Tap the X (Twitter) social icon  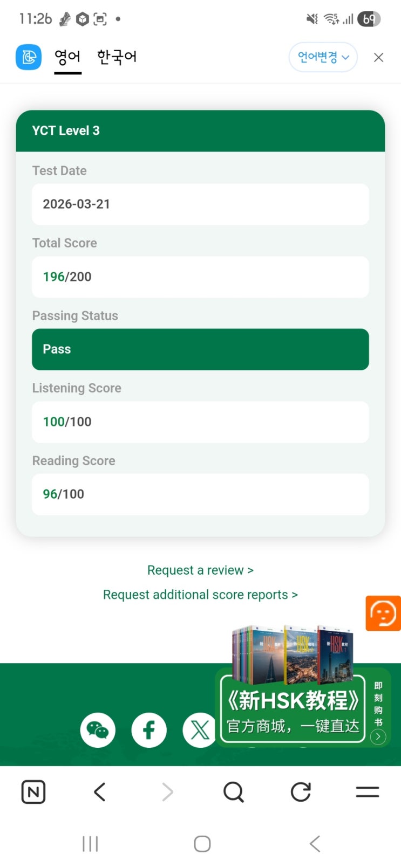pos(199,731)
